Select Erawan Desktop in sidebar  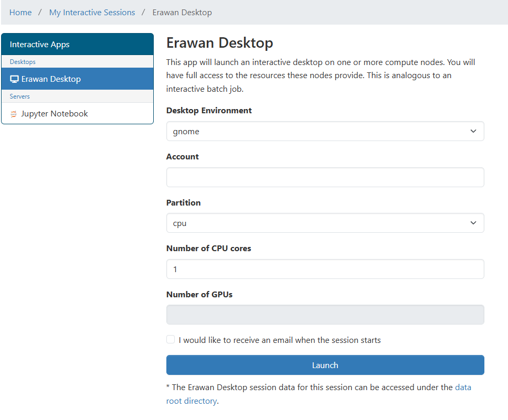point(51,79)
